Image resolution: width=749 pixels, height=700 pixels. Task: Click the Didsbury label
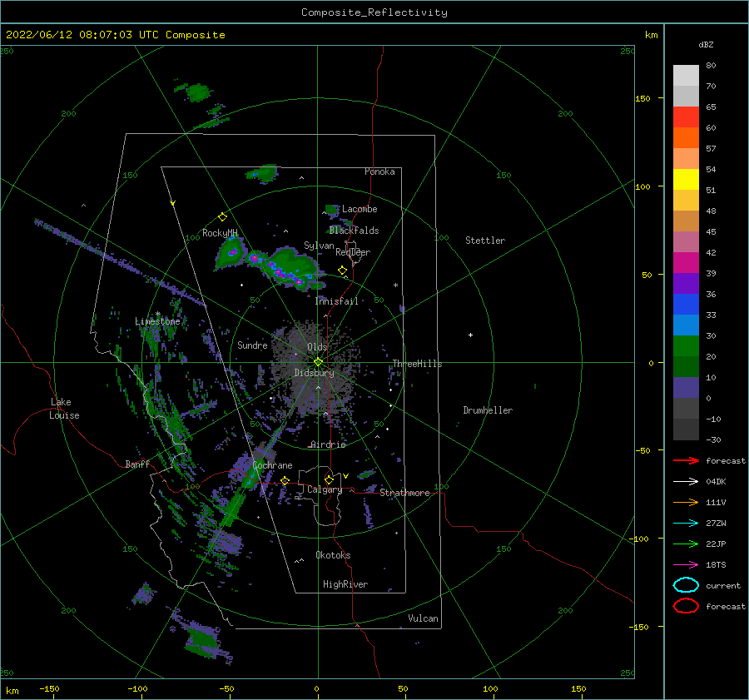[x=315, y=373]
